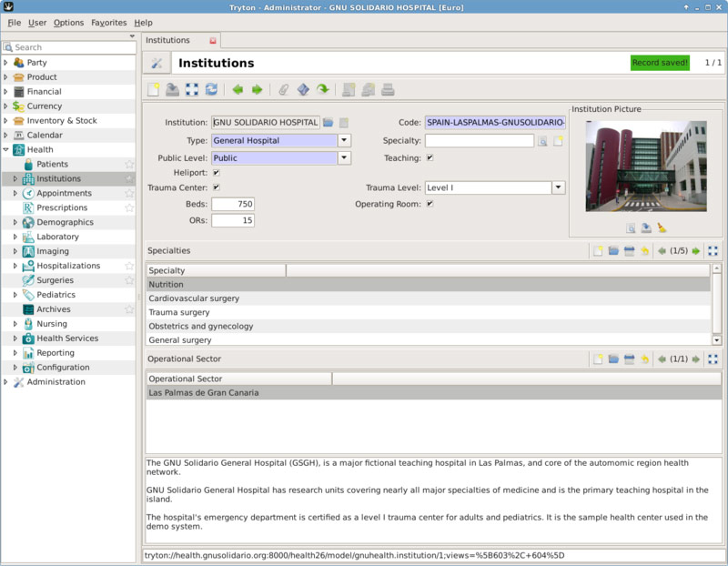Go to next specialty with green forward arrow
This screenshot has width=728, height=566.
pos(696,250)
